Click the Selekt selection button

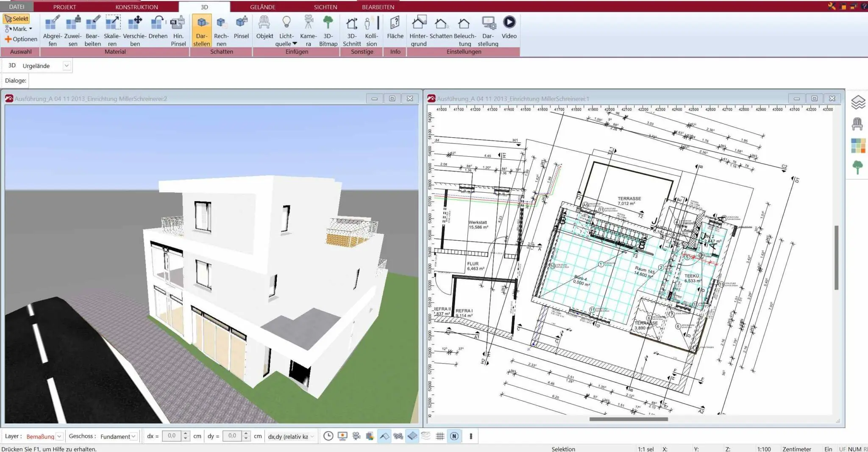[17, 19]
